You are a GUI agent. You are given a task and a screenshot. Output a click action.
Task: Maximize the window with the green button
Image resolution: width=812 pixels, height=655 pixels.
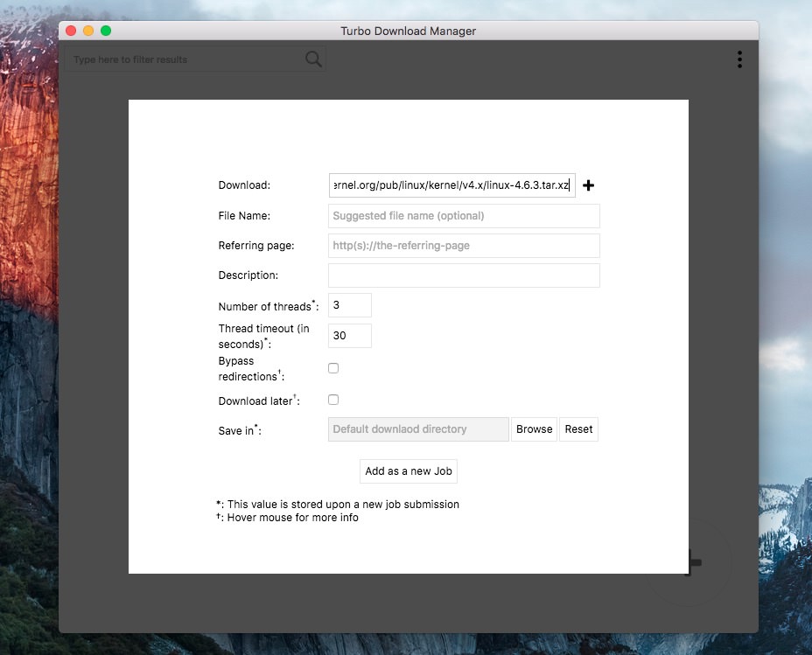tap(106, 31)
